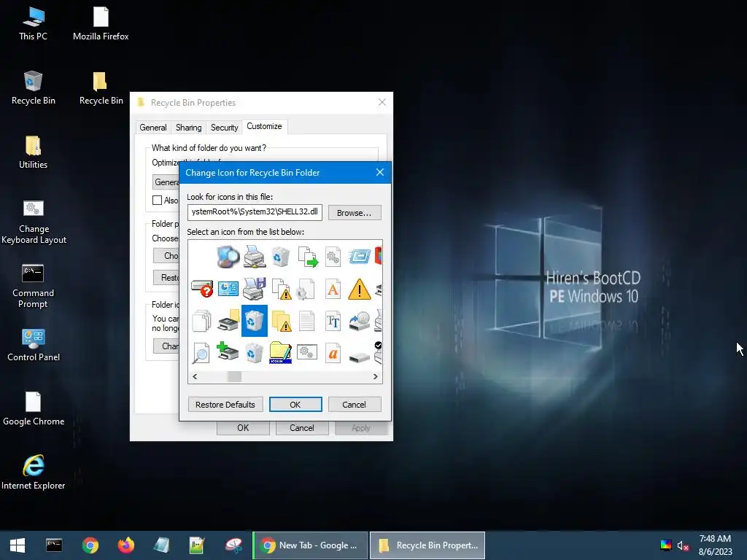Select the yellow folders with warning icon

[x=281, y=321]
